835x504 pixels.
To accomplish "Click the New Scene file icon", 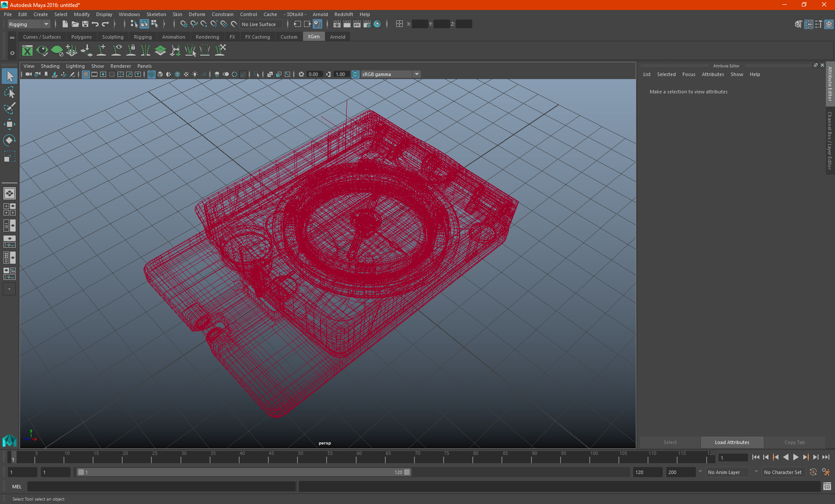I will (x=65, y=24).
